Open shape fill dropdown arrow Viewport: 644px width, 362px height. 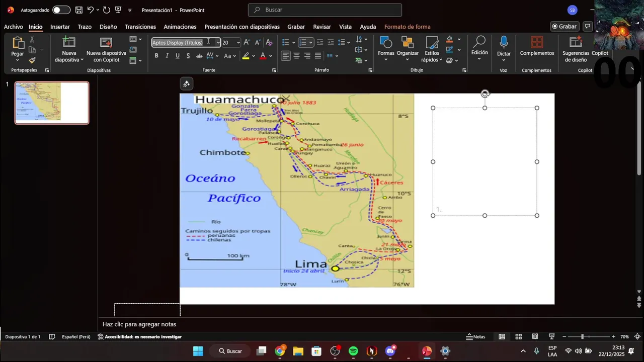point(459,39)
